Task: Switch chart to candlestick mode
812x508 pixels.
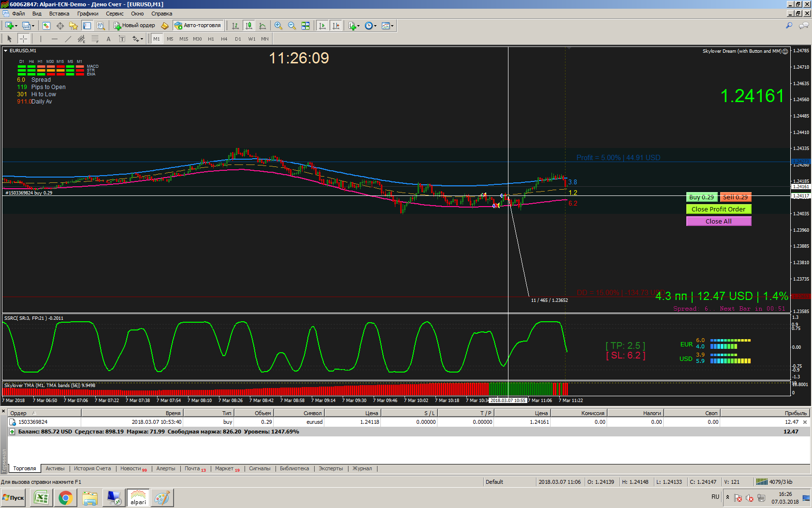Action: (249, 26)
